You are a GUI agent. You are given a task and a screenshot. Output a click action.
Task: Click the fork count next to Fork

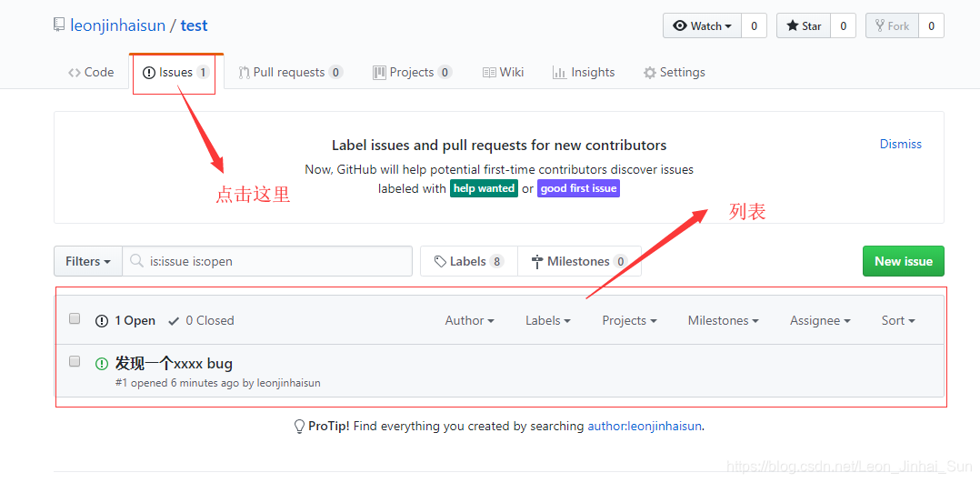coord(931,25)
